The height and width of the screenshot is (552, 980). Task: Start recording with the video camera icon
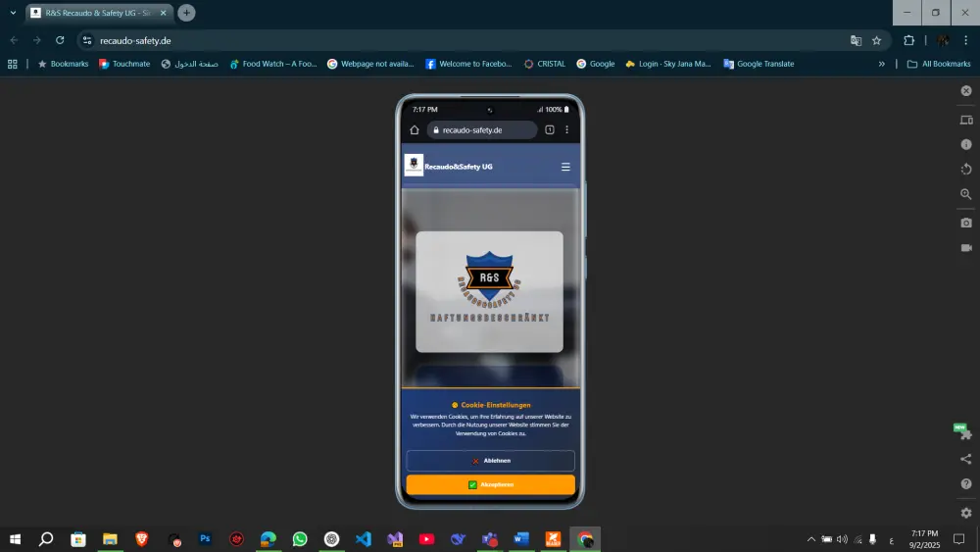pos(966,247)
